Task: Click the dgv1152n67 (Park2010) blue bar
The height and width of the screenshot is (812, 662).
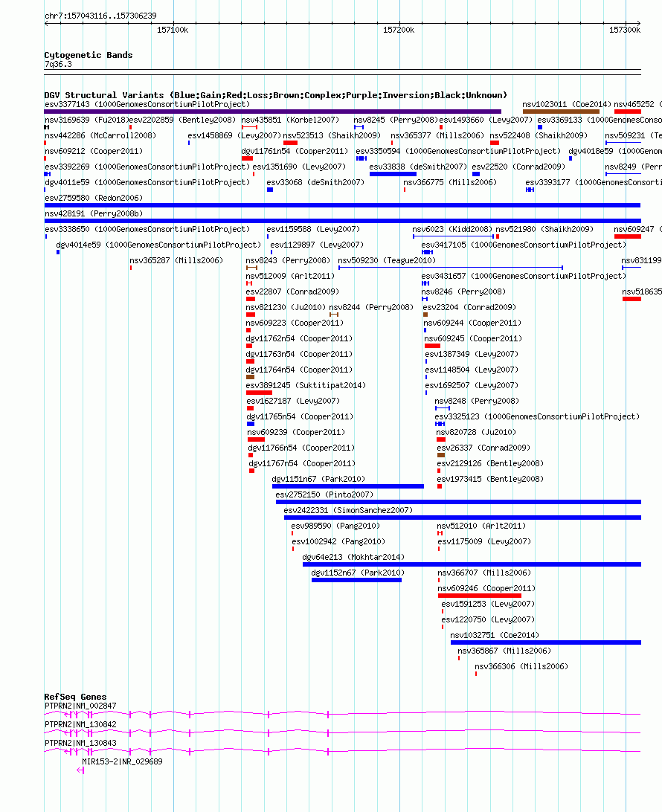Action: (x=356, y=580)
